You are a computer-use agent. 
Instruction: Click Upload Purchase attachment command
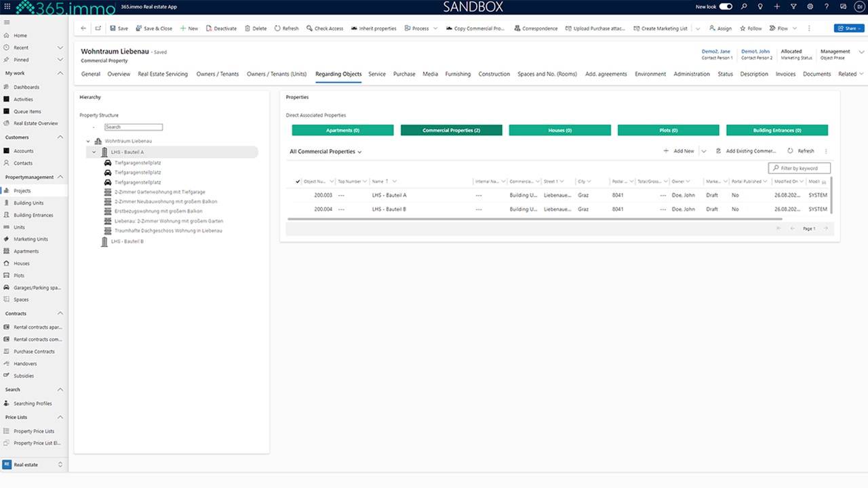[x=595, y=28]
